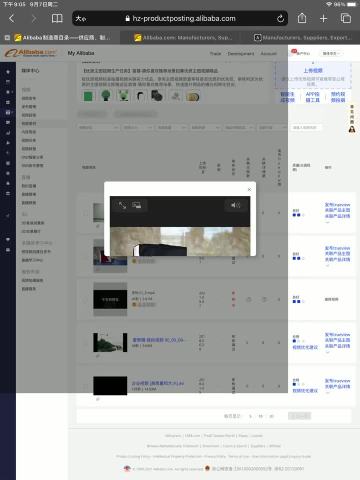Expand more actions chevron in first video row

tap(328, 222)
